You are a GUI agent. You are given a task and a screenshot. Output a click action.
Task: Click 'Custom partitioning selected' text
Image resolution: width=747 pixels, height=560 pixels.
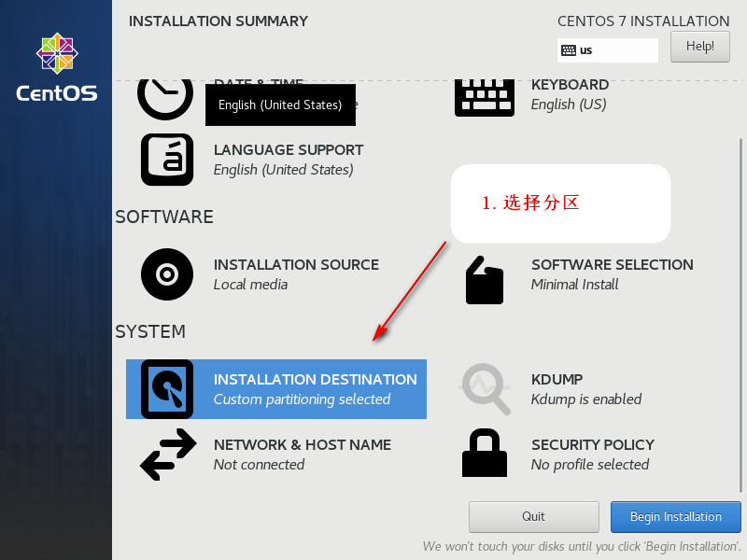click(x=302, y=399)
